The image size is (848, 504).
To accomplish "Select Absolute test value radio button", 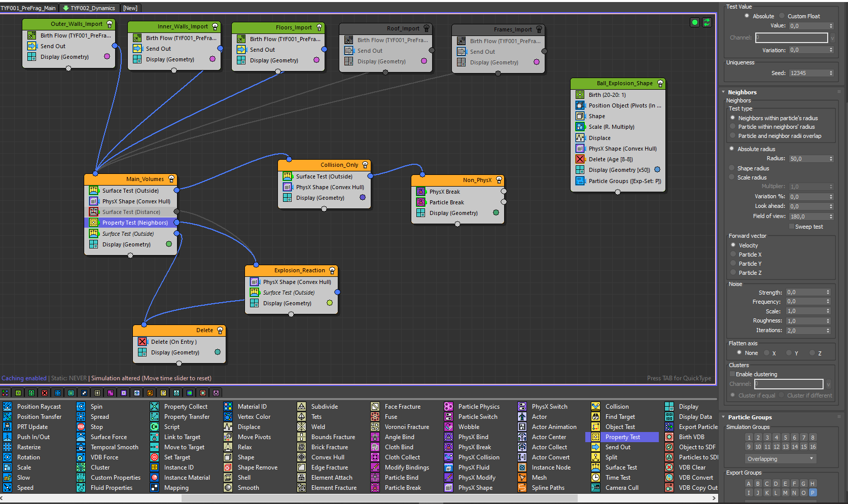I will click(x=747, y=16).
